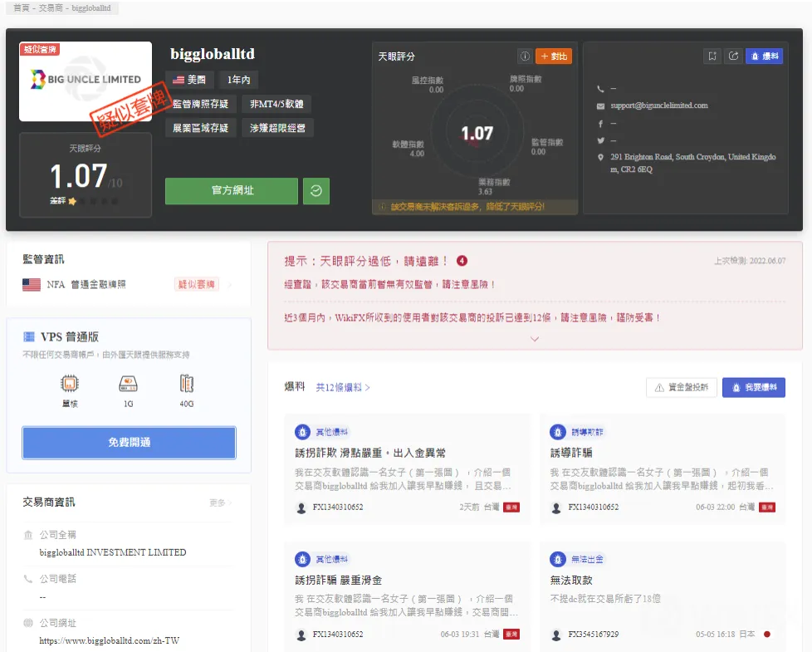Click the 展業區域存疑 tag
This screenshot has width=812, height=652.
tap(200, 128)
